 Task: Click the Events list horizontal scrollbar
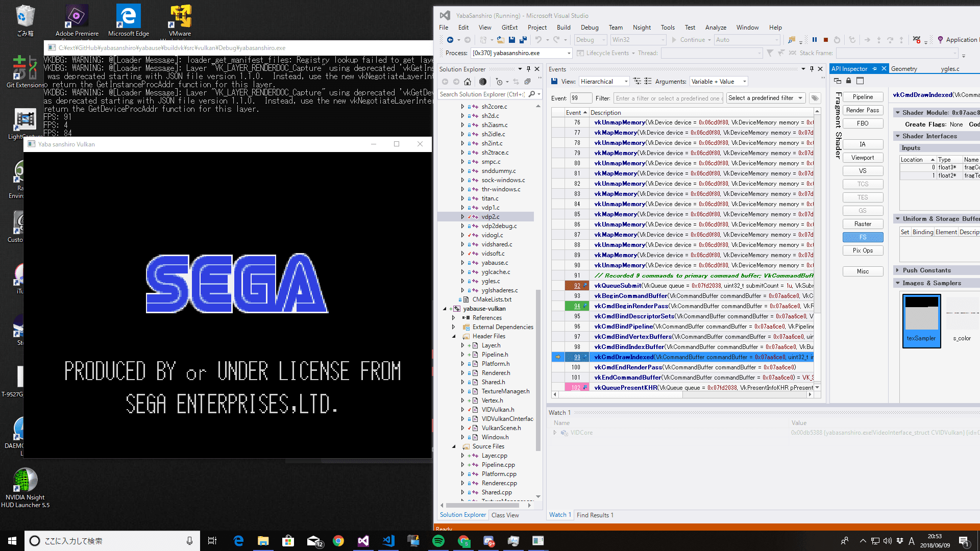[x=682, y=394]
